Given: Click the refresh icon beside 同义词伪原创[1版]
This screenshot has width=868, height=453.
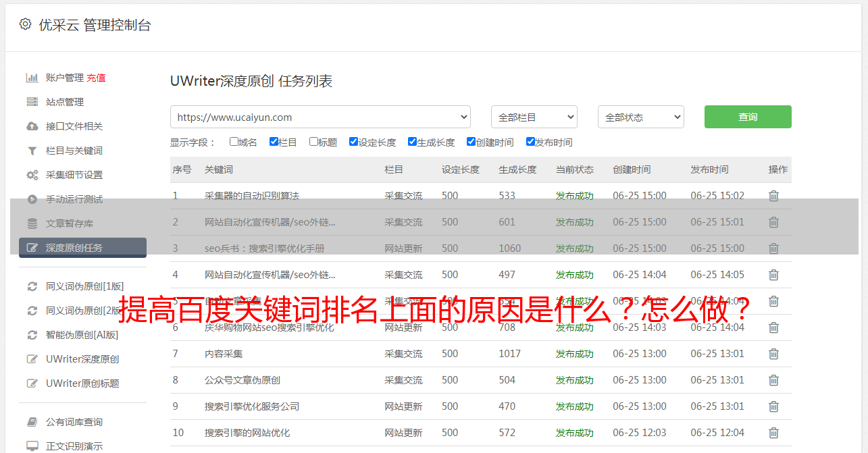Looking at the screenshot, I should (32, 286).
